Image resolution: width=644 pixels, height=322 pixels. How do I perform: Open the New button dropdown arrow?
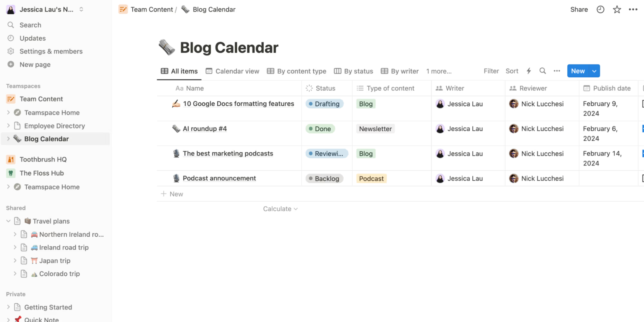coord(593,71)
